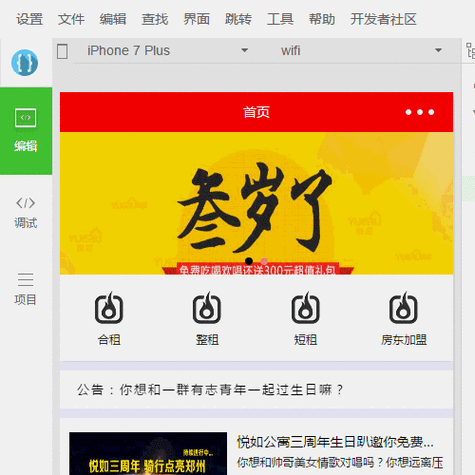Click the three-dot menu in the red header

(420, 112)
